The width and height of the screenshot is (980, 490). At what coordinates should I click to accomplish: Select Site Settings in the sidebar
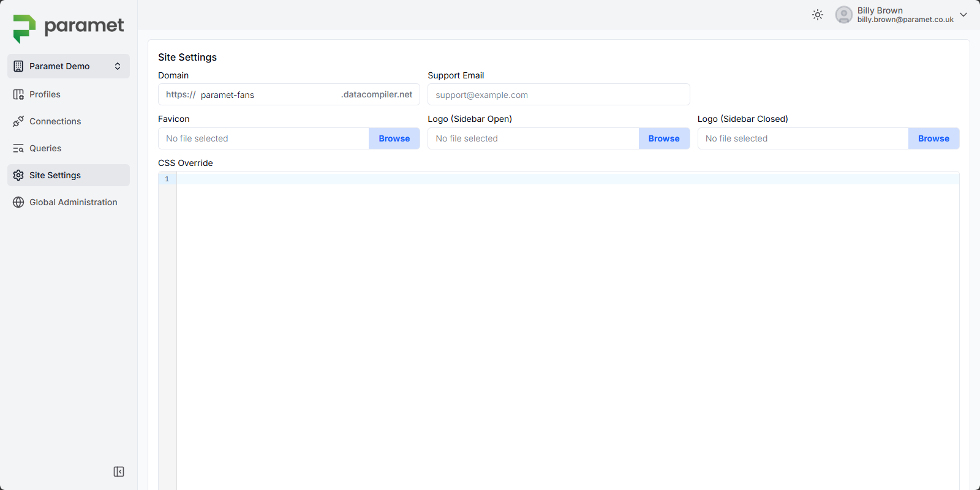pos(69,175)
